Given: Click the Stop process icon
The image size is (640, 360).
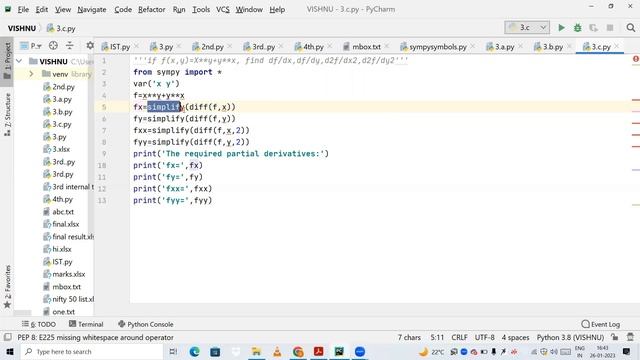Looking at the screenshot, I should coord(610,28).
